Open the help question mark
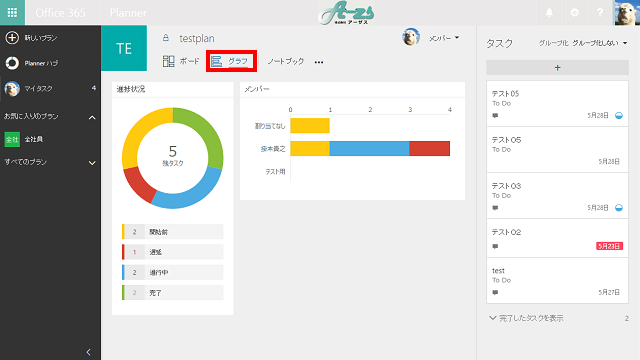The width and height of the screenshot is (640, 360). (600, 13)
